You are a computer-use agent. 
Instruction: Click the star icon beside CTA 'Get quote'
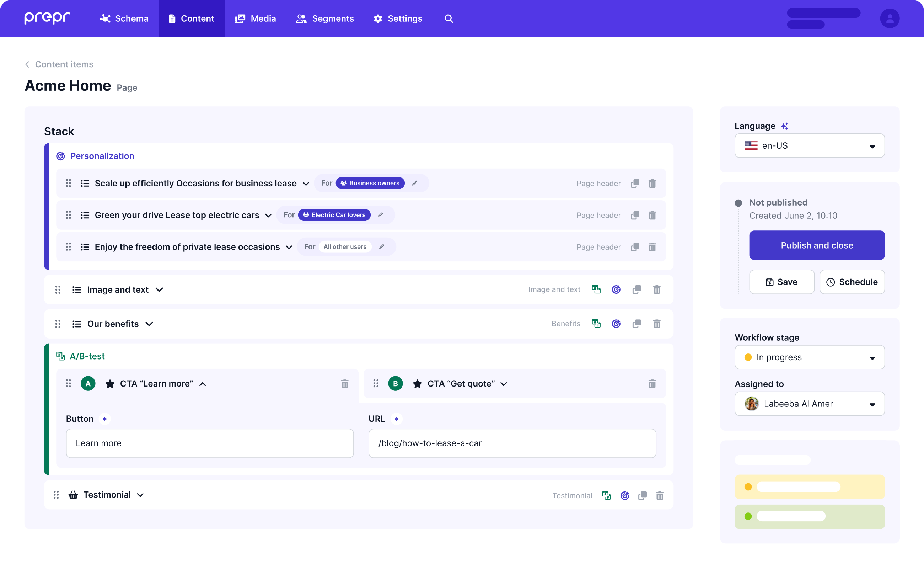pos(418,383)
